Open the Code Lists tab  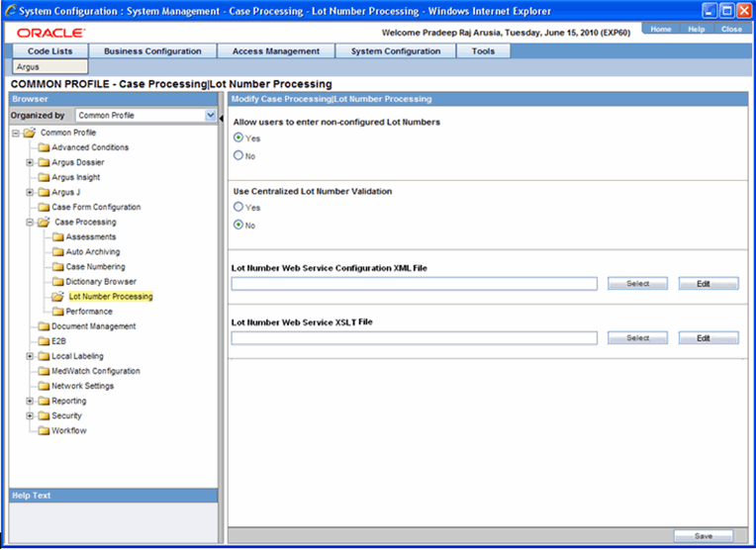point(50,51)
